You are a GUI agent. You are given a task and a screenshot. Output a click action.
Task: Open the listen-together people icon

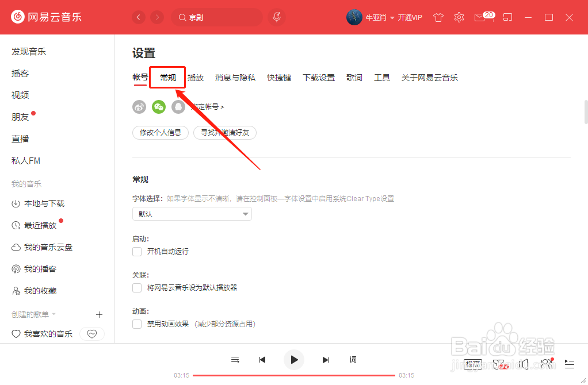[547, 364]
